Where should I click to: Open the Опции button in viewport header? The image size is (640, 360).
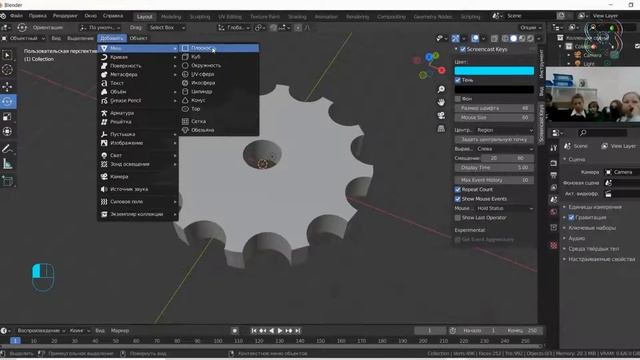click(531, 28)
